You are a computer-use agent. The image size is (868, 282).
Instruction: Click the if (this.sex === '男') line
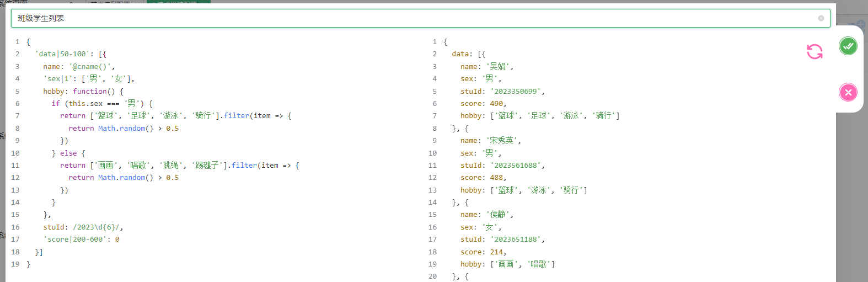102,104
